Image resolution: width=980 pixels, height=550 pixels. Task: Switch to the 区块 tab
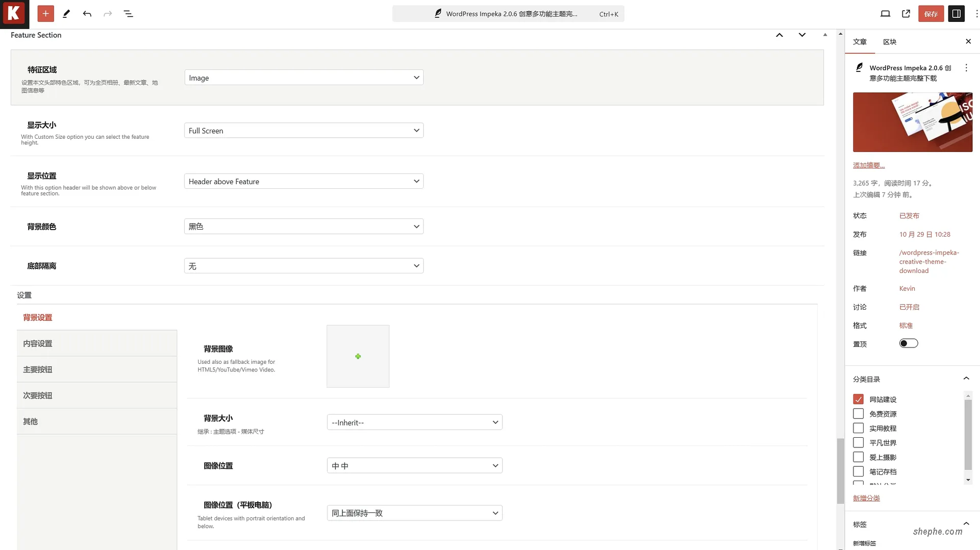tap(890, 42)
